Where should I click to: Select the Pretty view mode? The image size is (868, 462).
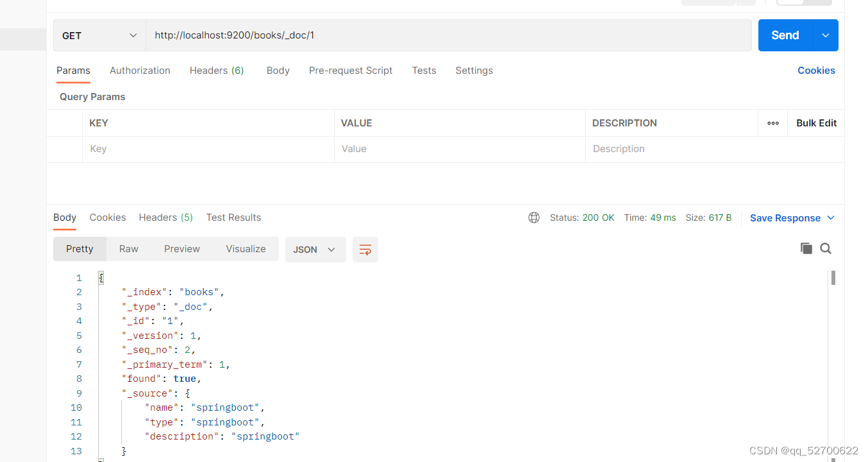click(79, 249)
